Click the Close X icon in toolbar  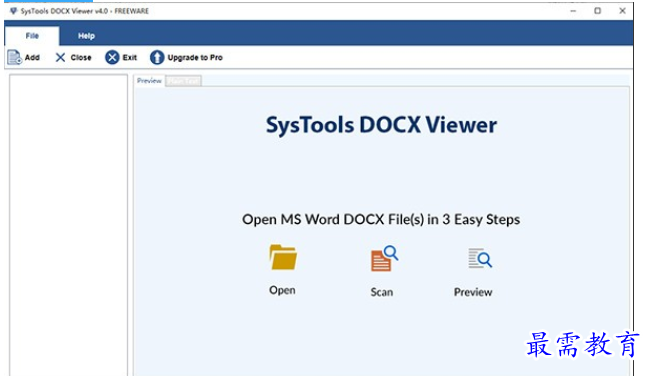point(60,57)
